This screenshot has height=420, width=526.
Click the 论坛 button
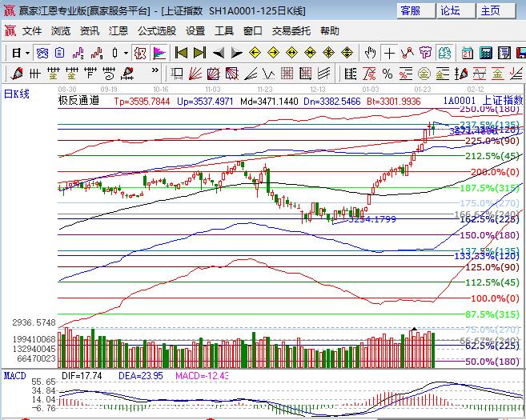450,10
